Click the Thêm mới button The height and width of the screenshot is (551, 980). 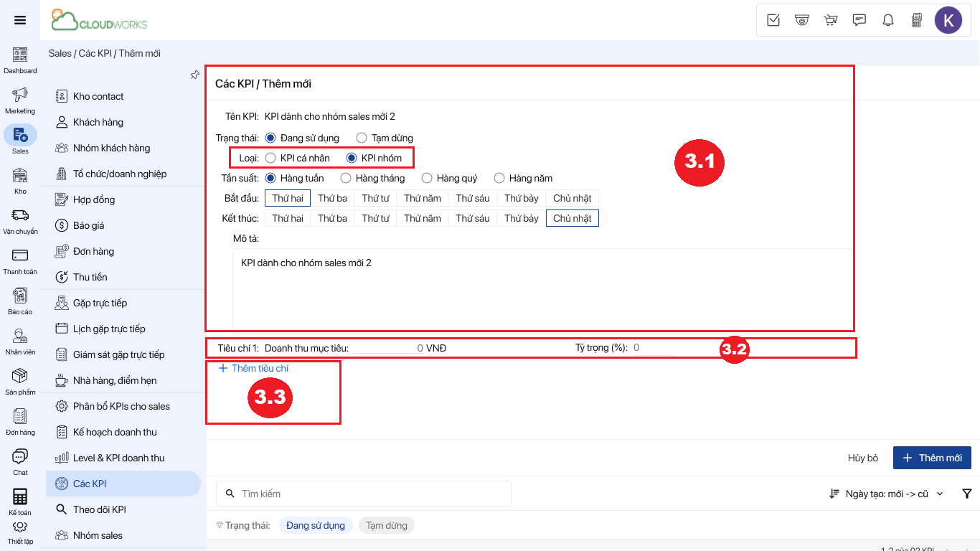[931, 458]
